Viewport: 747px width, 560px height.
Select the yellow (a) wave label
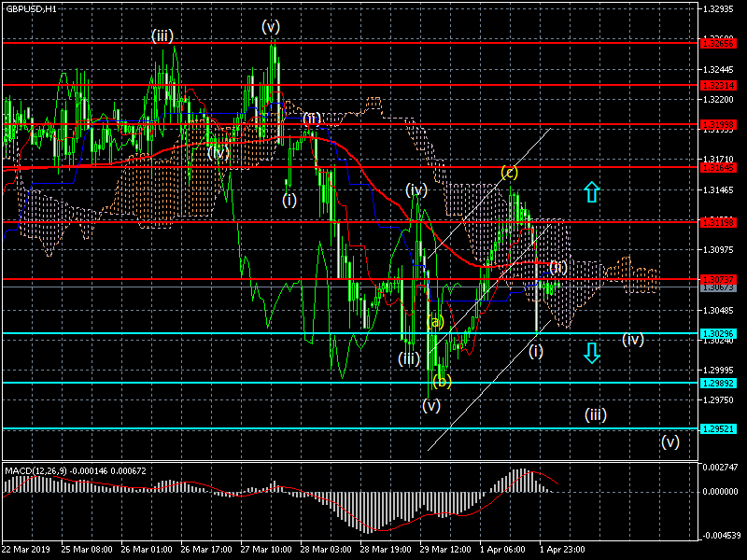435,322
